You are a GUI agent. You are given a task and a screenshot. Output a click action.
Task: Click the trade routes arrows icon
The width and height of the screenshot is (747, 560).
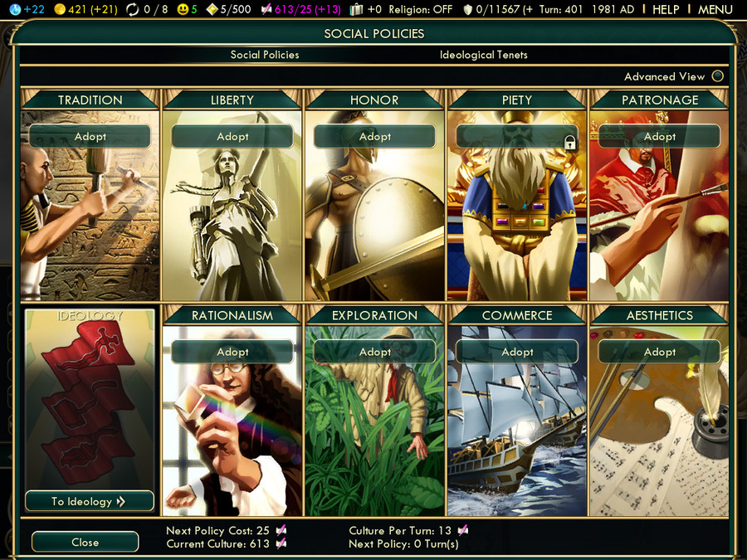[133, 9]
